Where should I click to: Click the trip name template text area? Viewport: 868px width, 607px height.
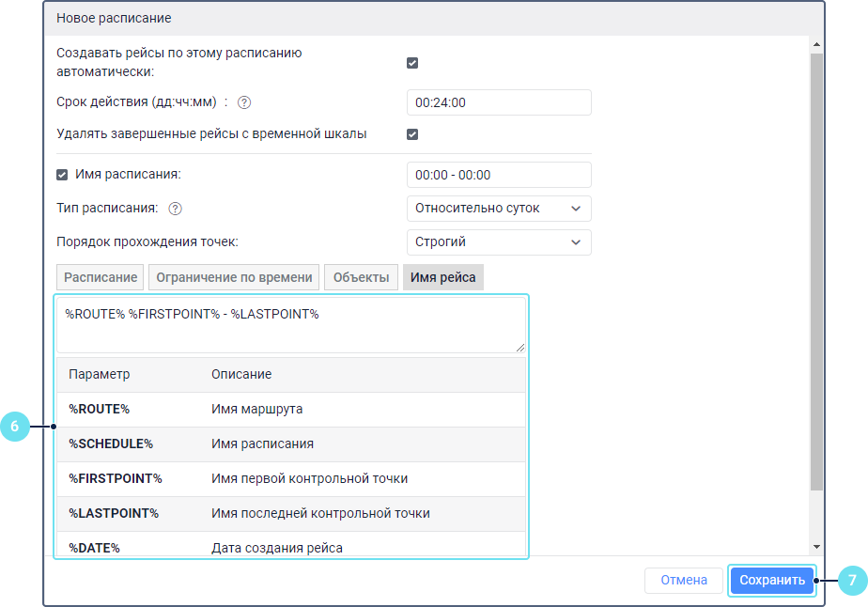point(291,325)
